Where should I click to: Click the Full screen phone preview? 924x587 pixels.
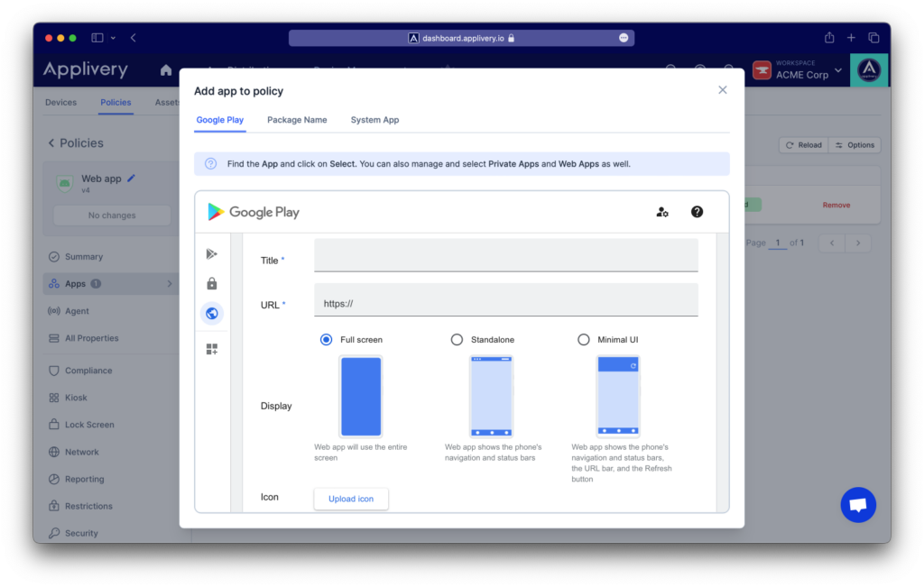[361, 396]
